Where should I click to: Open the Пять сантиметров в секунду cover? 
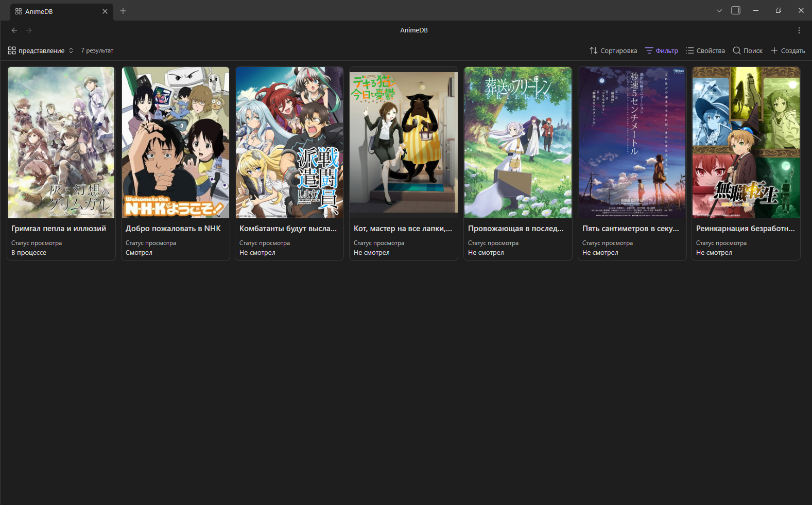click(x=632, y=143)
